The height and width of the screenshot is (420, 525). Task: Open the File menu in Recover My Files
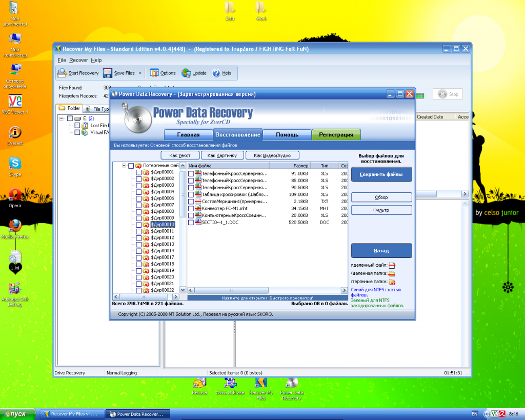[62, 61]
